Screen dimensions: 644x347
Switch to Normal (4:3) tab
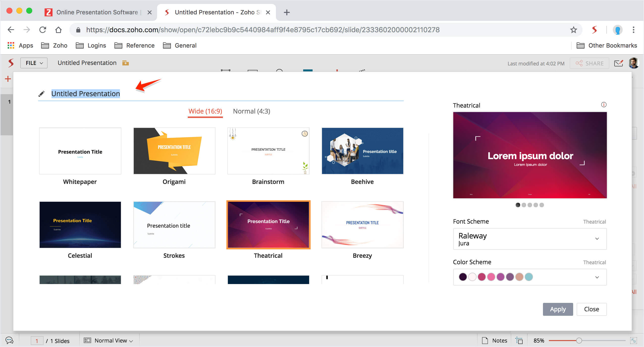click(251, 111)
